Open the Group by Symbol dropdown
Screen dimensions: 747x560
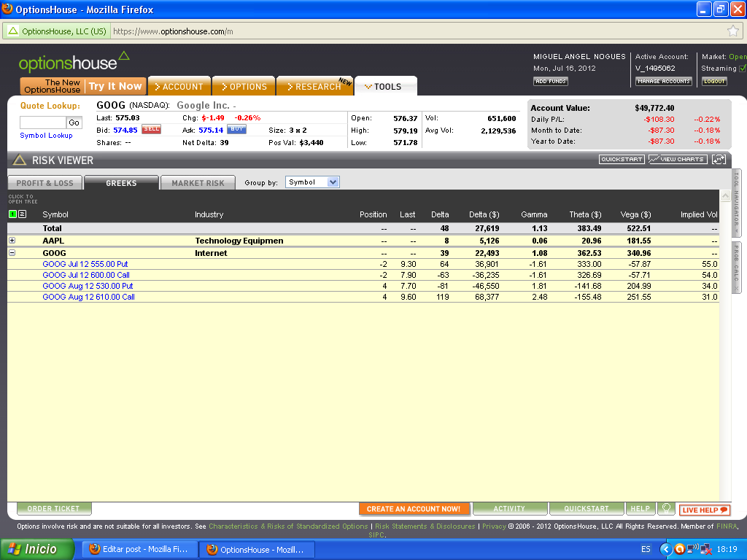[x=312, y=182]
